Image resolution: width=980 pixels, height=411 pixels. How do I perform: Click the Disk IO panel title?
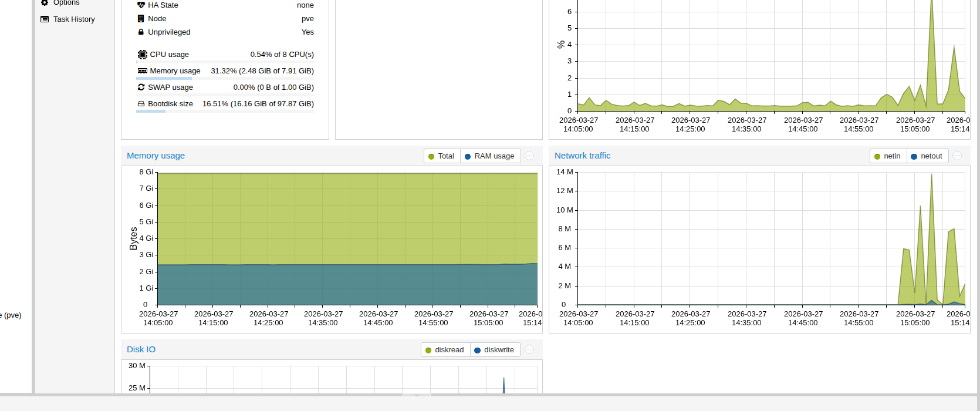pyautogui.click(x=141, y=349)
